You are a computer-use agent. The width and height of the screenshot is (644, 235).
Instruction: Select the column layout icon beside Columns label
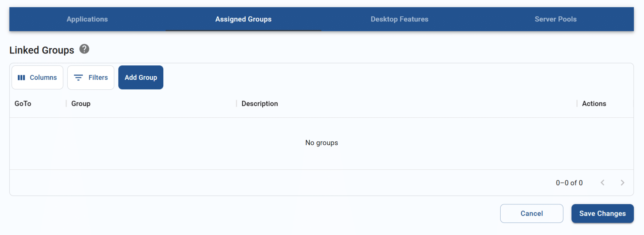[22, 77]
